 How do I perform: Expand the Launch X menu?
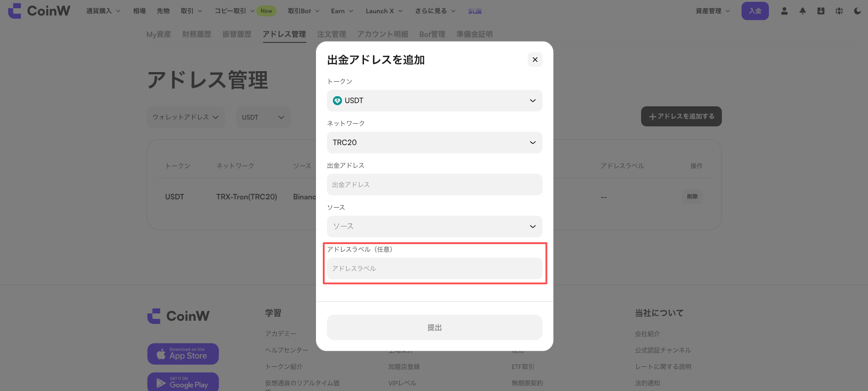pyautogui.click(x=384, y=11)
